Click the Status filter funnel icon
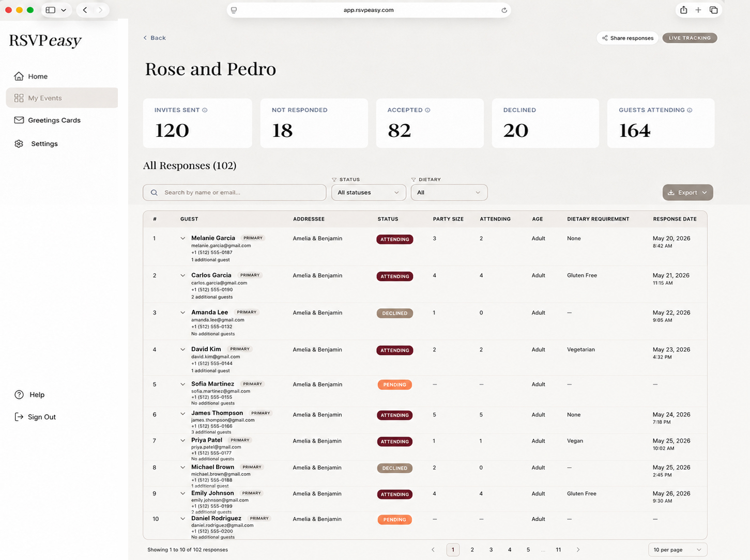 click(x=334, y=180)
